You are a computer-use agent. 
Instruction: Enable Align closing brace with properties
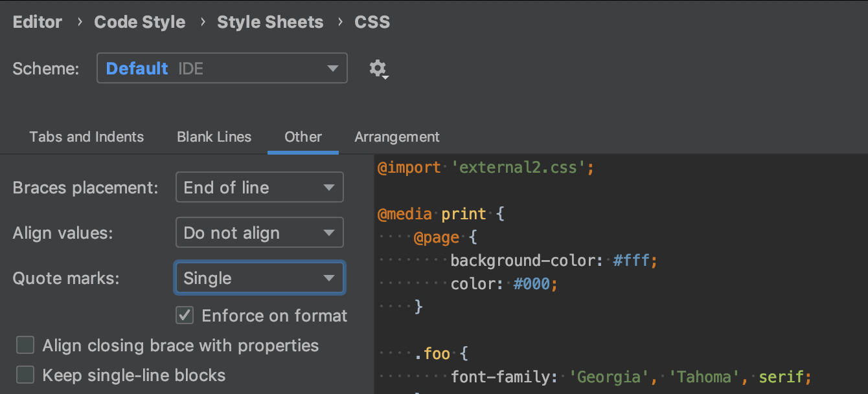click(x=25, y=345)
